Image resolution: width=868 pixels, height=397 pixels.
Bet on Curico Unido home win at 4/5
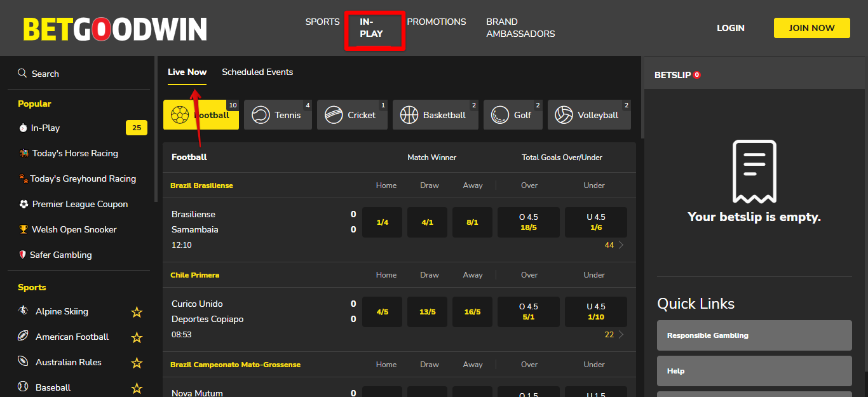(382, 312)
